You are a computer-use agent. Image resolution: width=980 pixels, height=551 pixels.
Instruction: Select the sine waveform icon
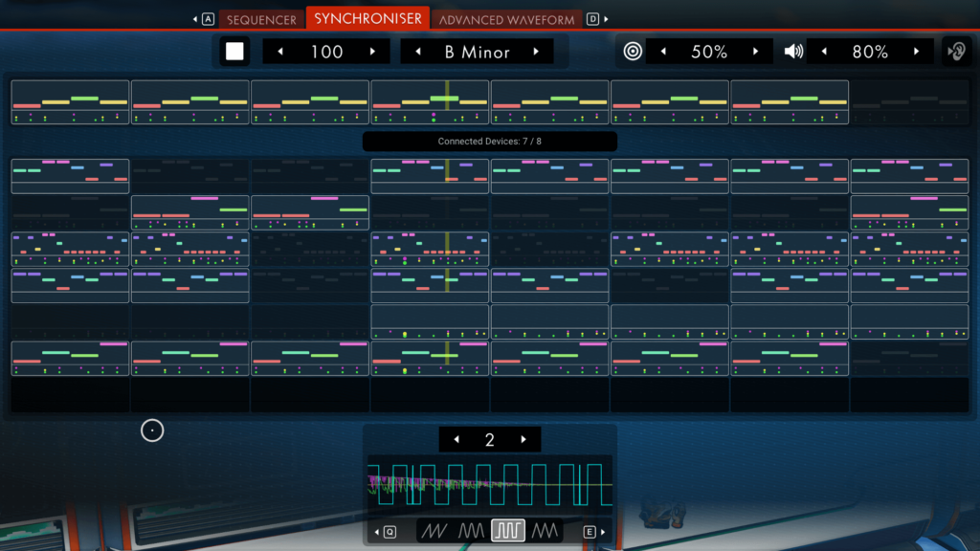472,531
